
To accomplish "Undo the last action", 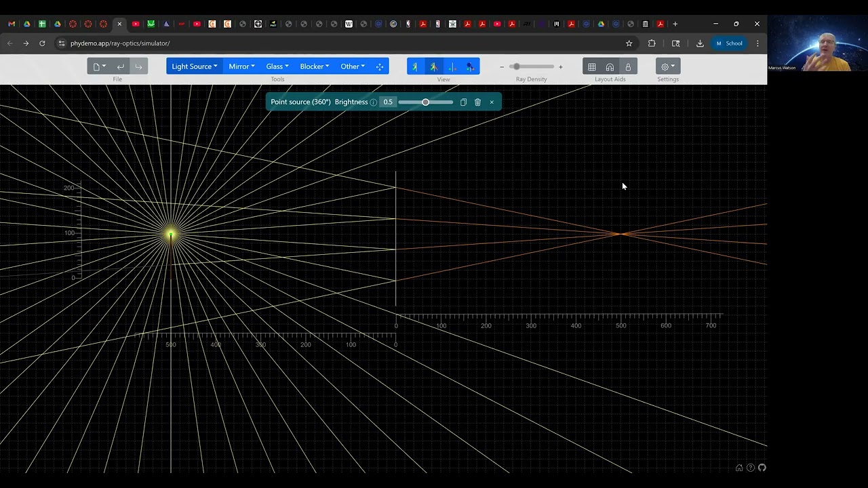I will point(121,66).
